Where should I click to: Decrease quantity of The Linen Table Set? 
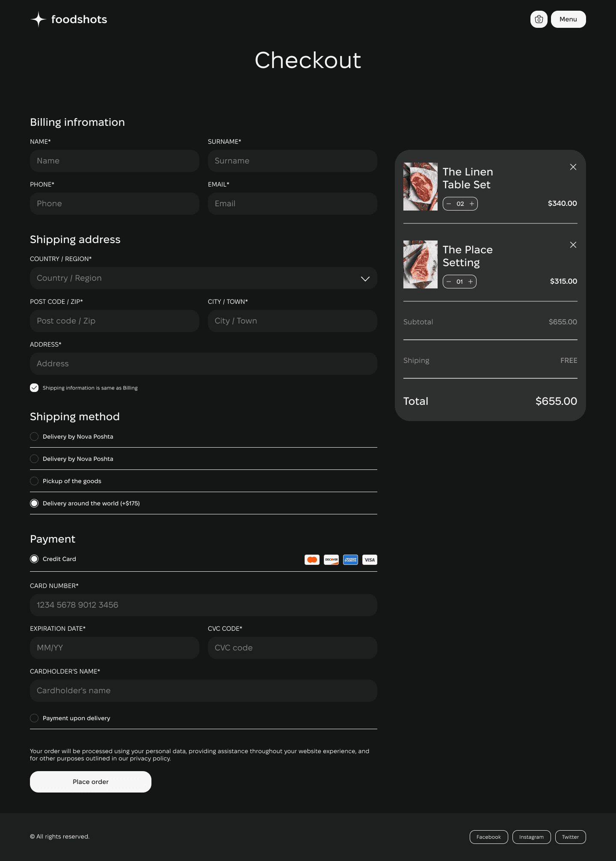pos(449,204)
